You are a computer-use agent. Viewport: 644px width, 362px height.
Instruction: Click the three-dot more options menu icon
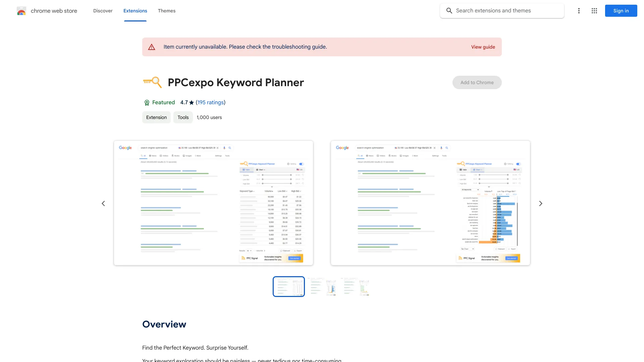pyautogui.click(x=579, y=11)
